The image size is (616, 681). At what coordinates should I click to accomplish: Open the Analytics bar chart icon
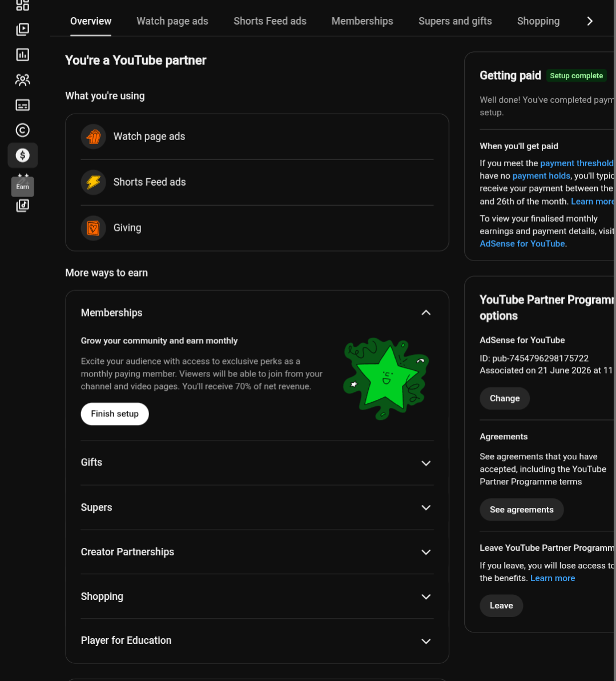(23, 54)
